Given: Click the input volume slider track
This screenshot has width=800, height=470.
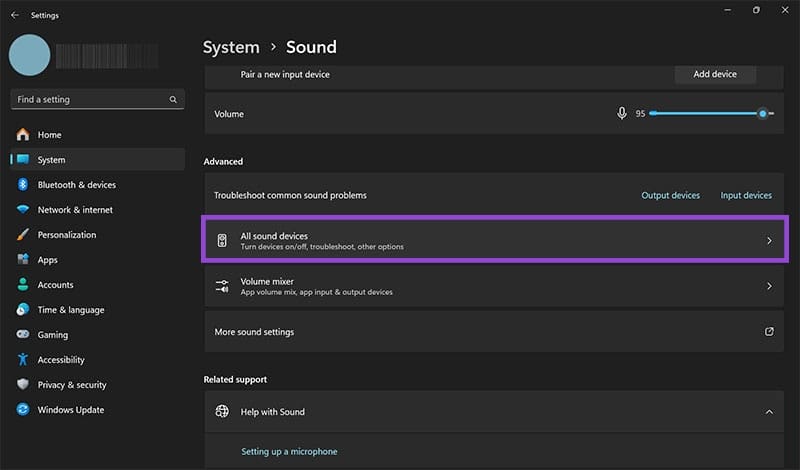Looking at the screenshot, I should (711, 113).
